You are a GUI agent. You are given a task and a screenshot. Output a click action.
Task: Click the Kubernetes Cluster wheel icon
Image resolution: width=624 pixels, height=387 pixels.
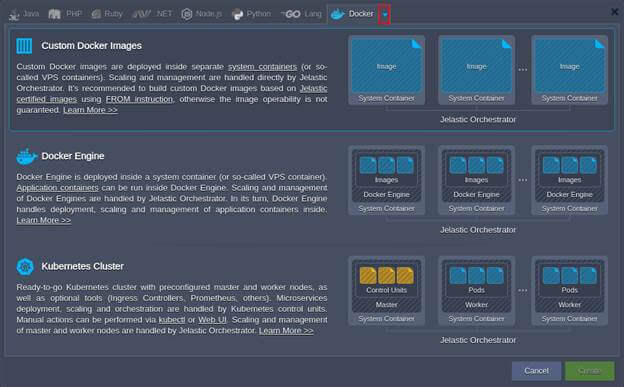(x=25, y=266)
